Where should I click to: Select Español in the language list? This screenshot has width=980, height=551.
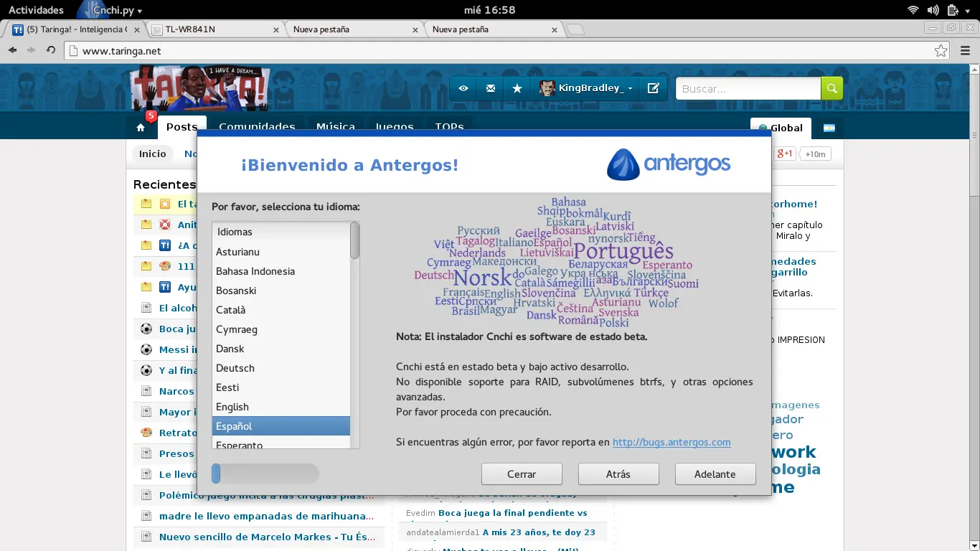[x=281, y=426]
